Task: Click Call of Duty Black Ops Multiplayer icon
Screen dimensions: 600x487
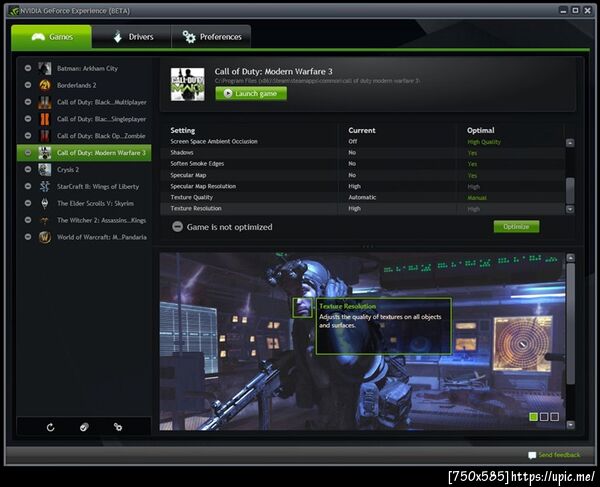Action: click(45, 102)
